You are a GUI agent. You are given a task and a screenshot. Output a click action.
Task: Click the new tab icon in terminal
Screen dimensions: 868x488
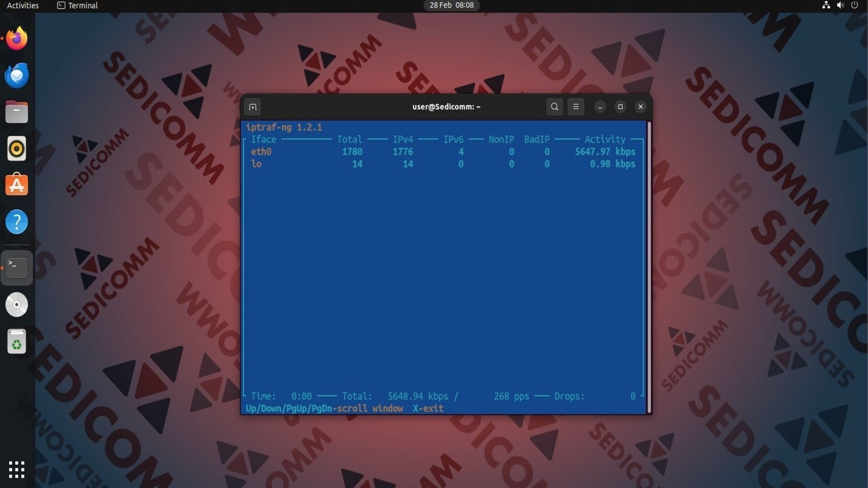[x=253, y=107]
